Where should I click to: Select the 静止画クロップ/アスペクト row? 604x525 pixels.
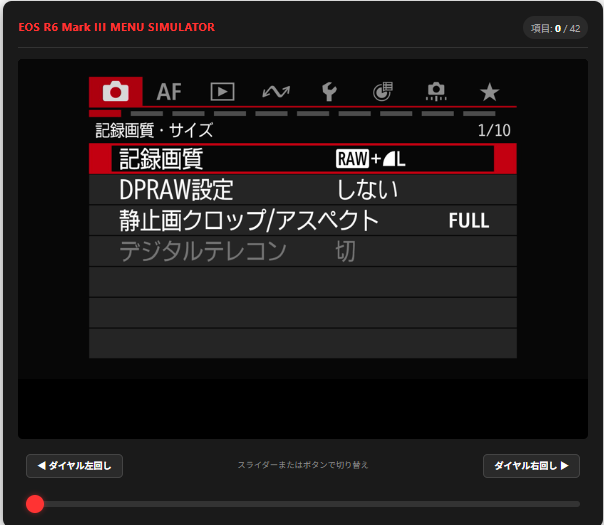coord(303,220)
